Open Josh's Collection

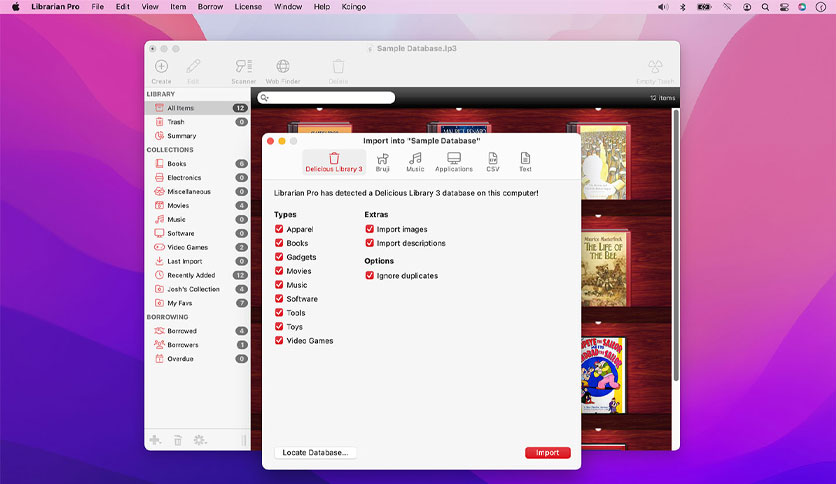click(x=198, y=289)
